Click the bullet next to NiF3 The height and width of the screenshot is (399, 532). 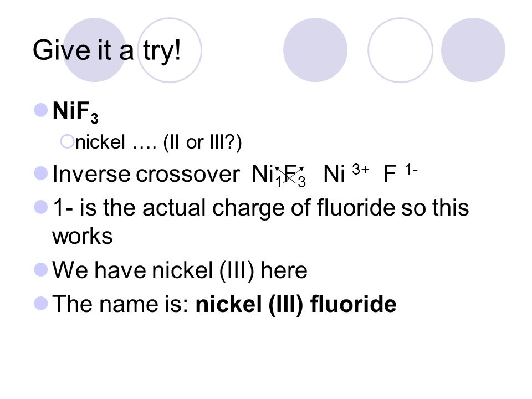(41, 110)
